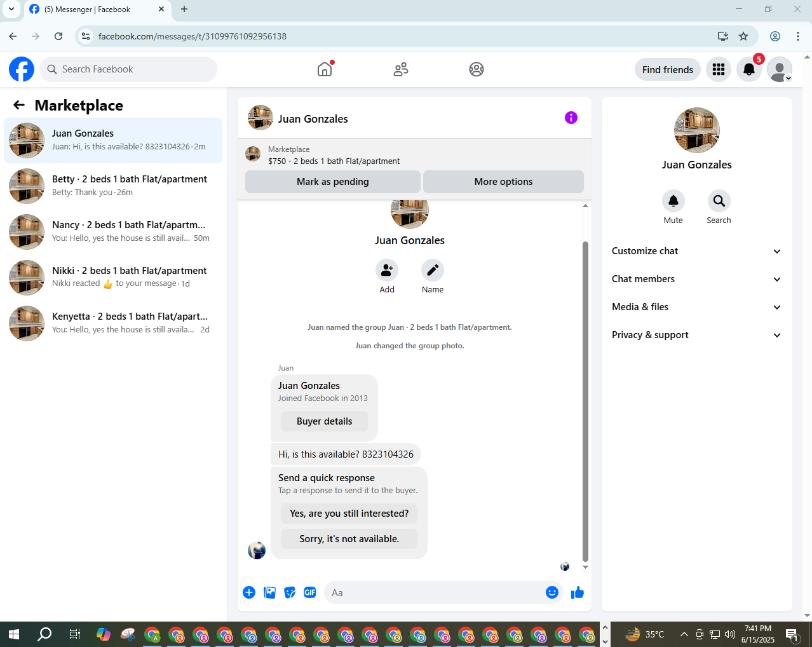
Task: Choose a sticker icon in composer
Action: (x=290, y=592)
